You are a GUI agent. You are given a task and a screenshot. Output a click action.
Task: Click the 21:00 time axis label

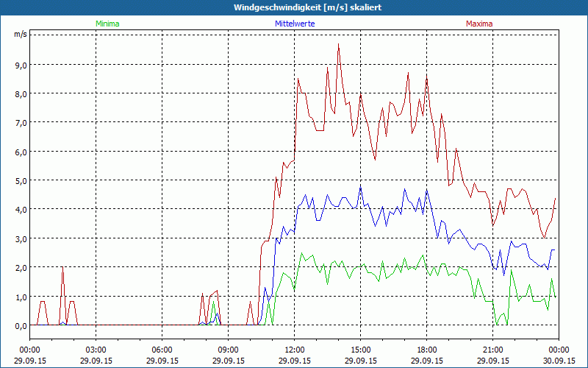(x=492, y=350)
